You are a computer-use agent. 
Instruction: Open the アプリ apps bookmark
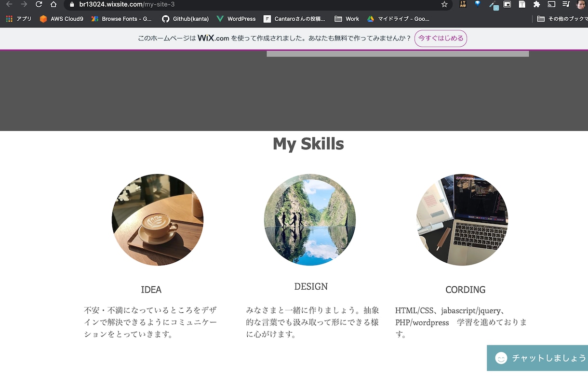18,19
